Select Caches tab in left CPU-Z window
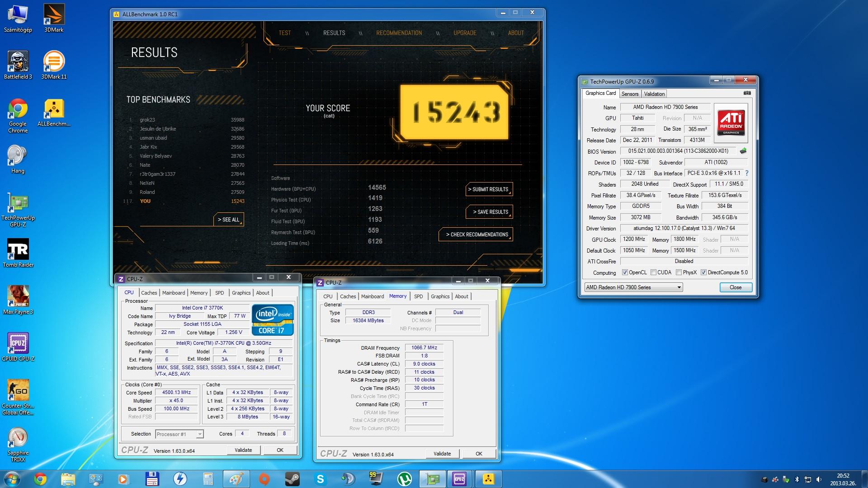Viewport: 868px width, 488px height. pyautogui.click(x=149, y=293)
